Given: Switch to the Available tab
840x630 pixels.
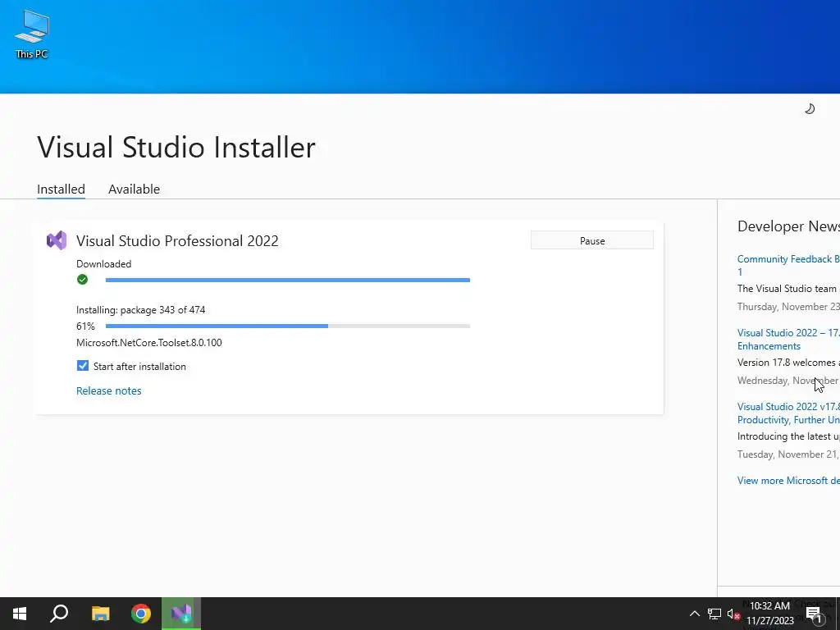Looking at the screenshot, I should coord(134,189).
